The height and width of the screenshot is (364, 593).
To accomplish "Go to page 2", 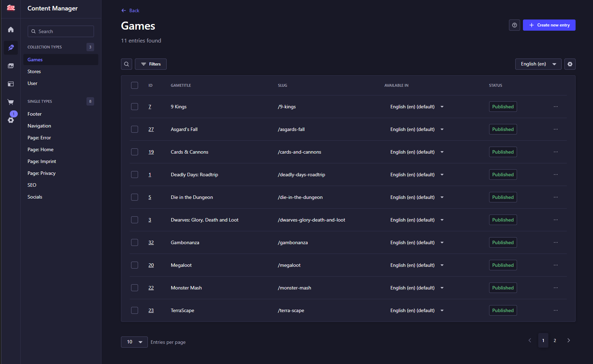I will [555, 340].
